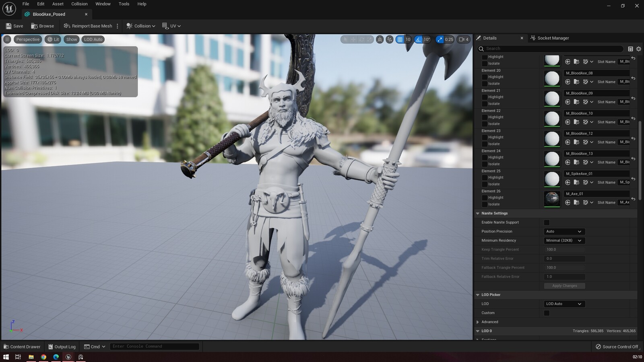Toggle scale snapping icon

click(x=440, y=39)
